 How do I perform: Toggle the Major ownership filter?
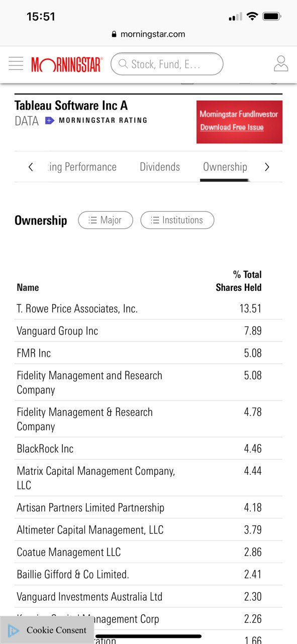click(x=106, y=220)
